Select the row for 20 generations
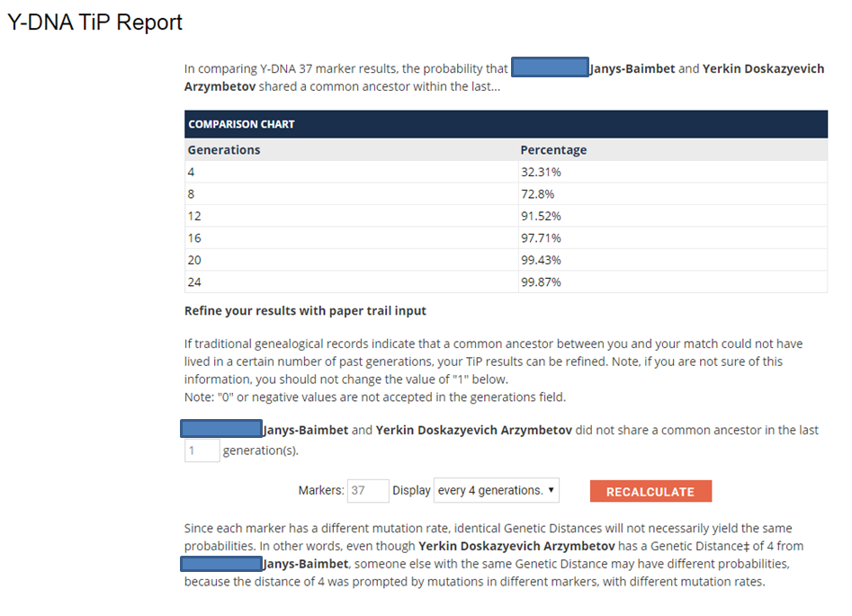Viewport: 852px width, 616px height. 506,260
